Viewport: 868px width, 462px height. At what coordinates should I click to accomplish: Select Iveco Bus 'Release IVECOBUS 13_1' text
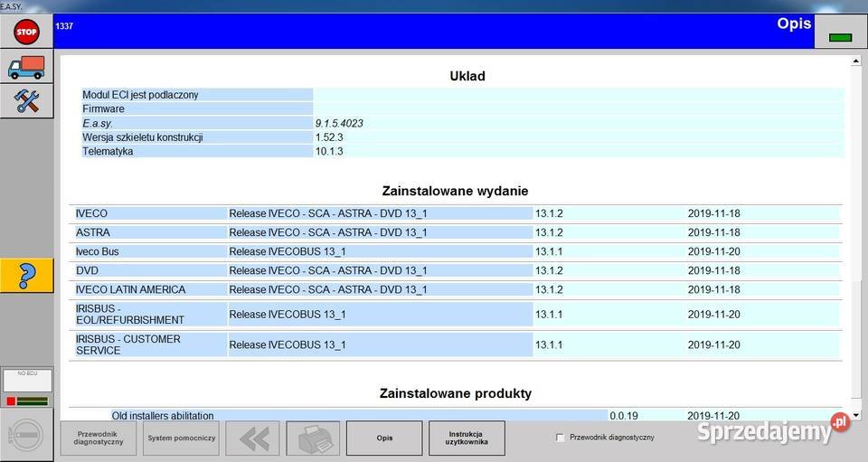(288, 251)
